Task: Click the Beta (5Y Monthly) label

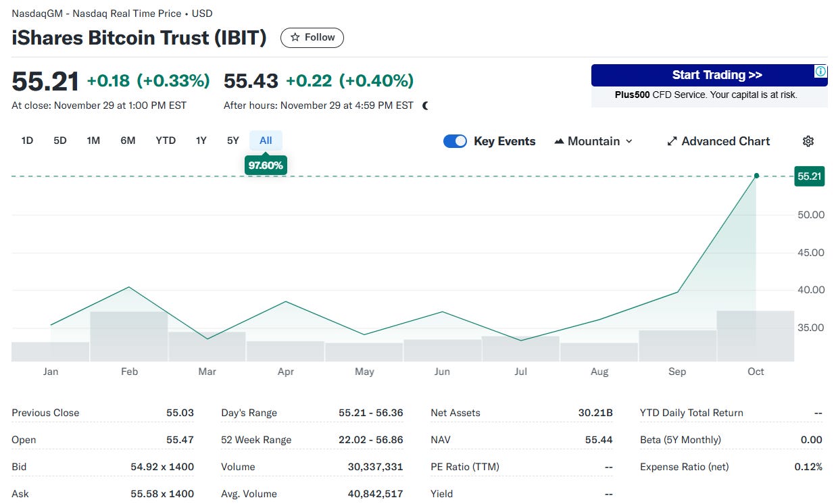Action: (681, 440)
